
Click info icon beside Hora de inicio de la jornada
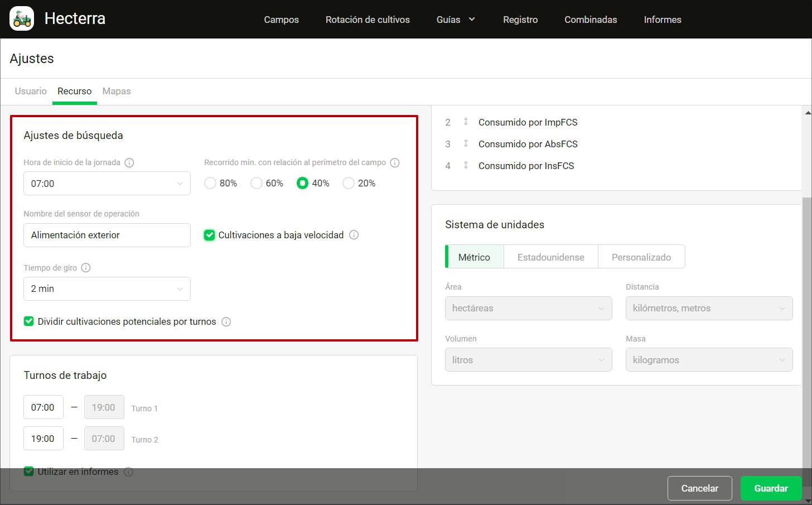129,163
